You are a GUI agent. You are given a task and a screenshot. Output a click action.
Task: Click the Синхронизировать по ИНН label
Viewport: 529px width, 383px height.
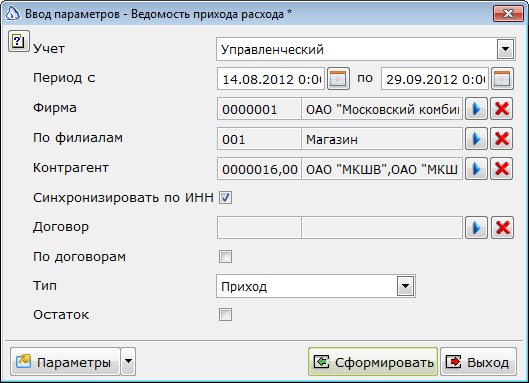pos(123,198)
